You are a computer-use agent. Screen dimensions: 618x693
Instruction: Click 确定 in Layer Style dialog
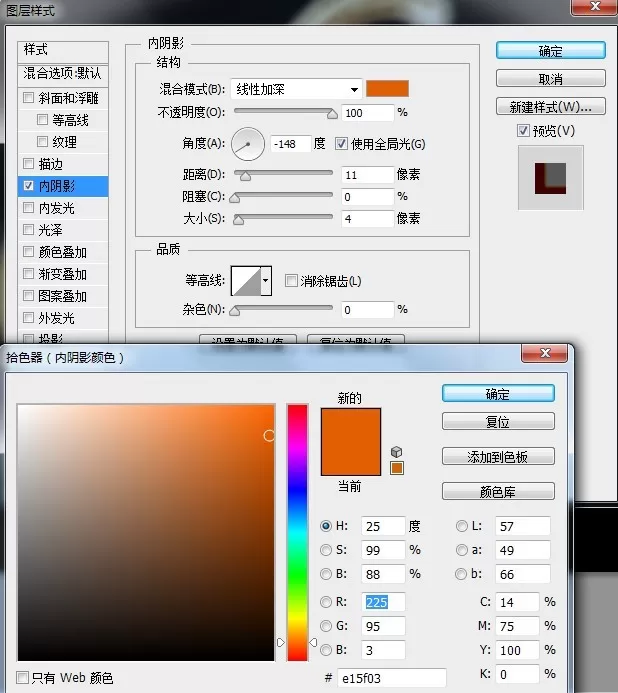(550, 51)
